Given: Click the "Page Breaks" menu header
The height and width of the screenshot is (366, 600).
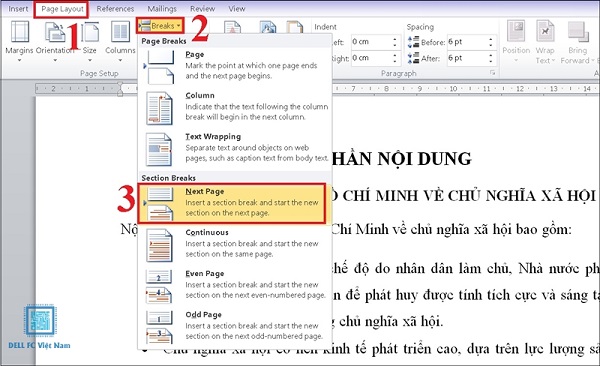Looking at the screenshot, I should coord(164,41).
